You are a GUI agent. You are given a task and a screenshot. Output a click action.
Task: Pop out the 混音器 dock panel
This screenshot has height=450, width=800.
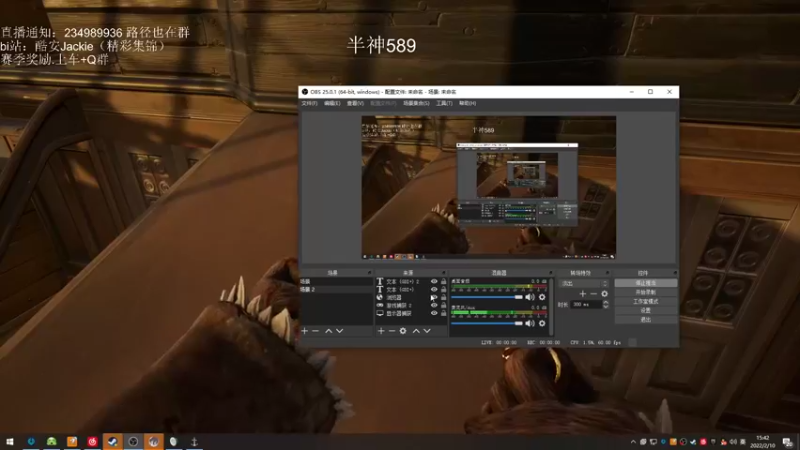[x=551, y=273]
